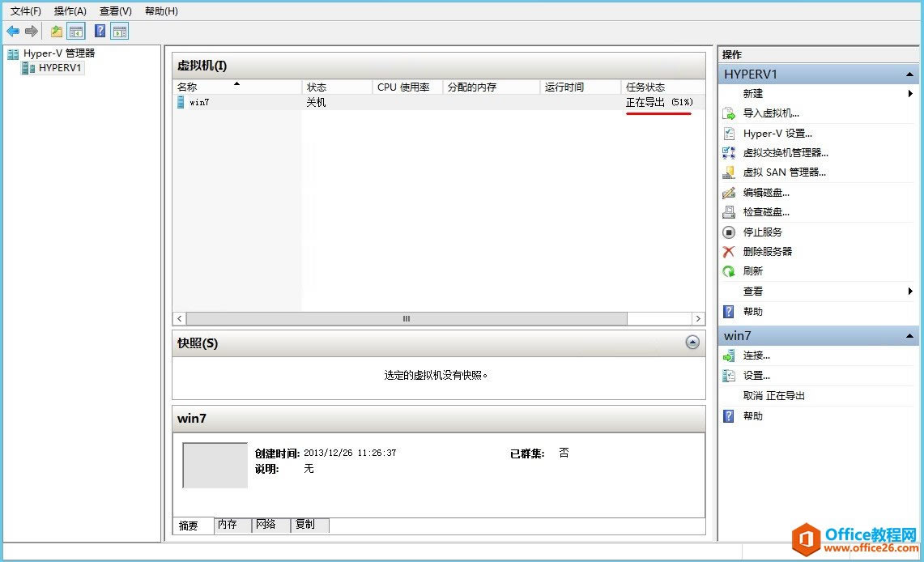Click the red 删除服务器 X icon
This screenshot has height=562, width=924.
pyautogui.click(x=729, y=252)
